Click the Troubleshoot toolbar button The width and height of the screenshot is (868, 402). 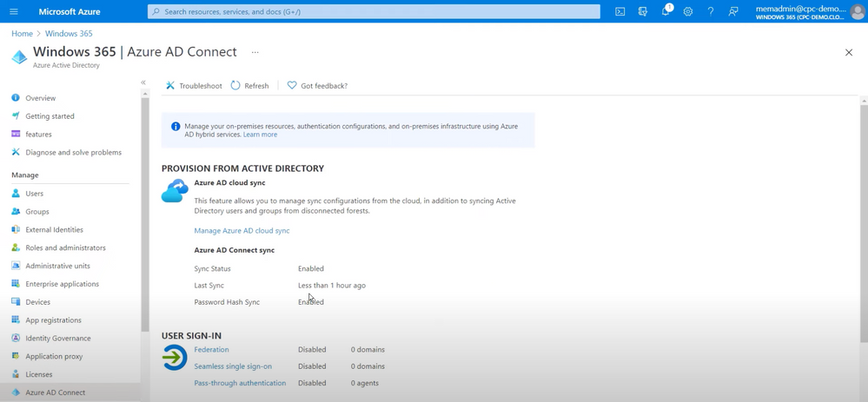point(194,86)
